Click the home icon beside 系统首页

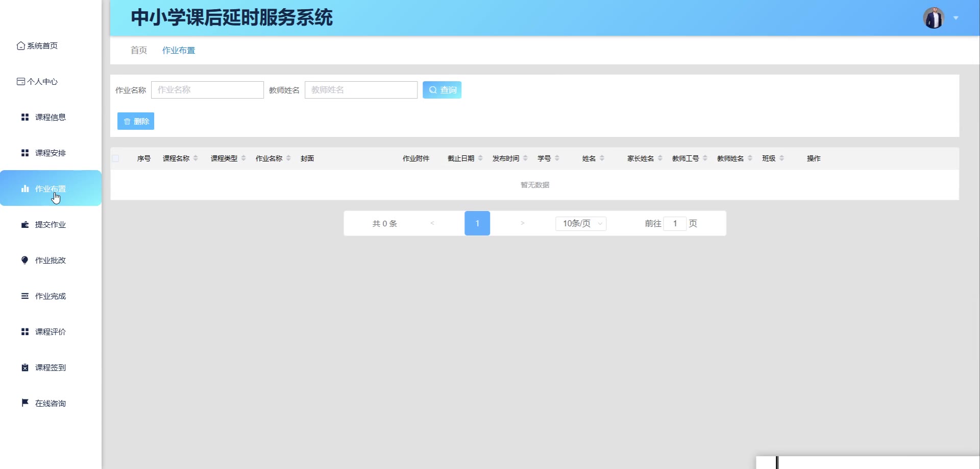pyautogui.click(x=21, y=46)
